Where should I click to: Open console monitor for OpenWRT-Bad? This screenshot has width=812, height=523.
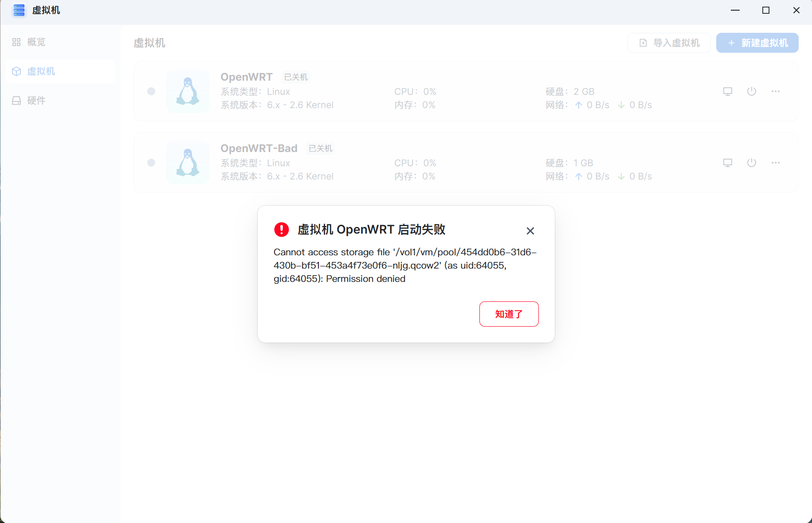pyautogui.click(x=728, y=163)
